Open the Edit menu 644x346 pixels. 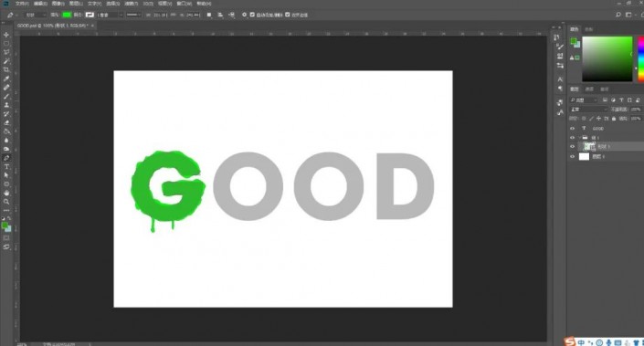pyautogui.click(x=40, y=4)
